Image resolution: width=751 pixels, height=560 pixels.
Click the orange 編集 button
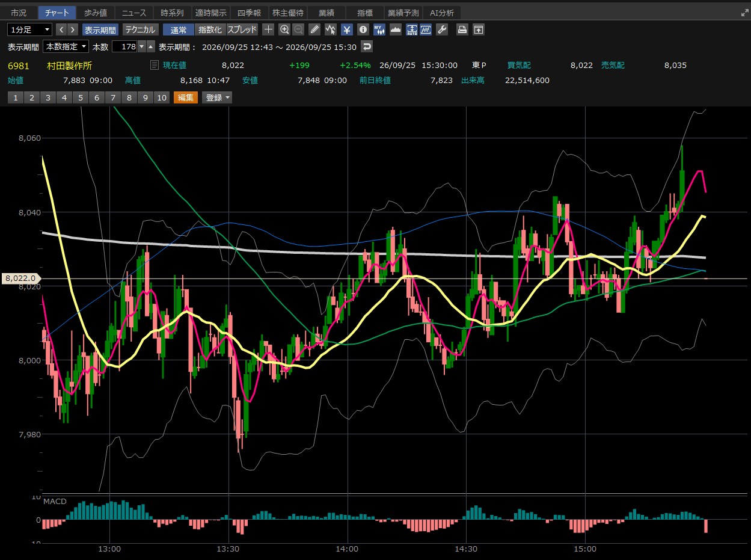click(186, 97)
